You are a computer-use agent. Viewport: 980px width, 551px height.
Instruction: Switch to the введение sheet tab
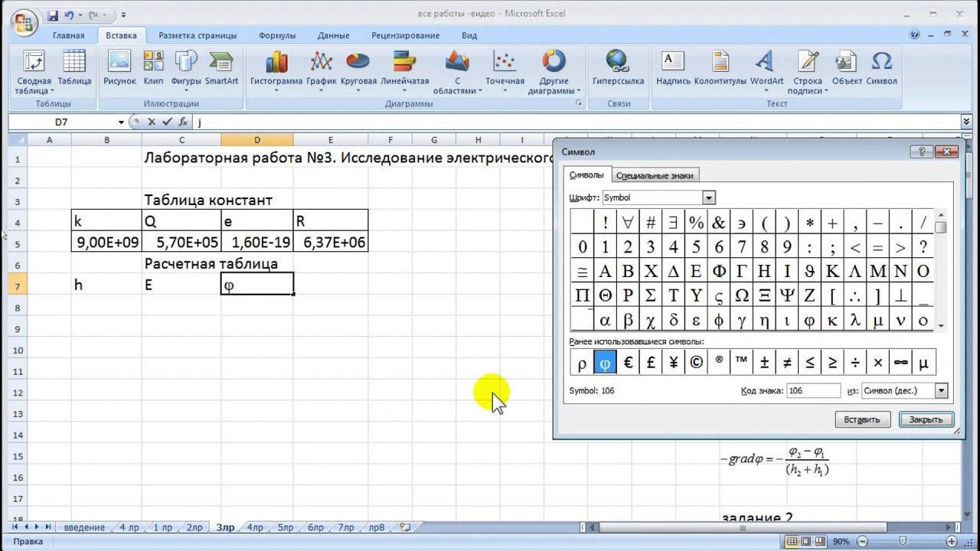tap(84, 527)
